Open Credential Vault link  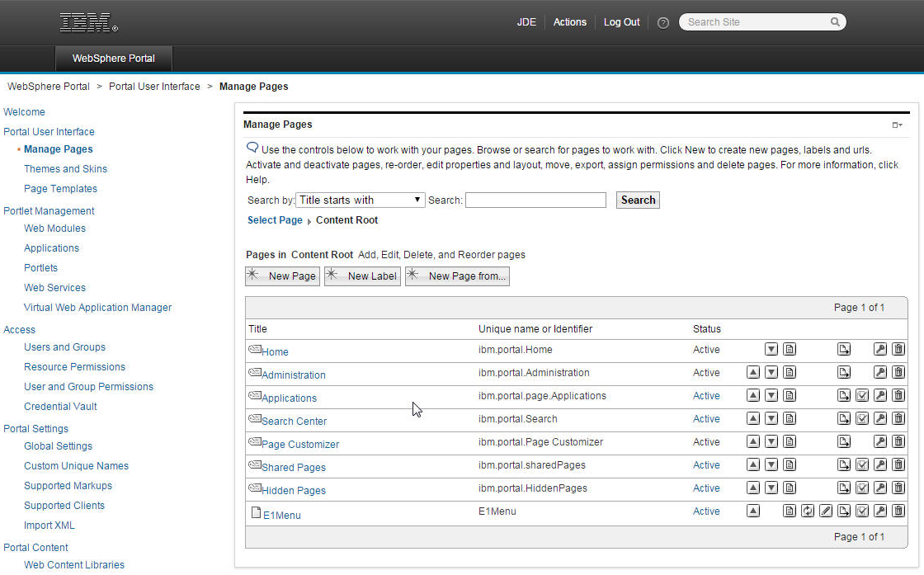coord(60,407)
